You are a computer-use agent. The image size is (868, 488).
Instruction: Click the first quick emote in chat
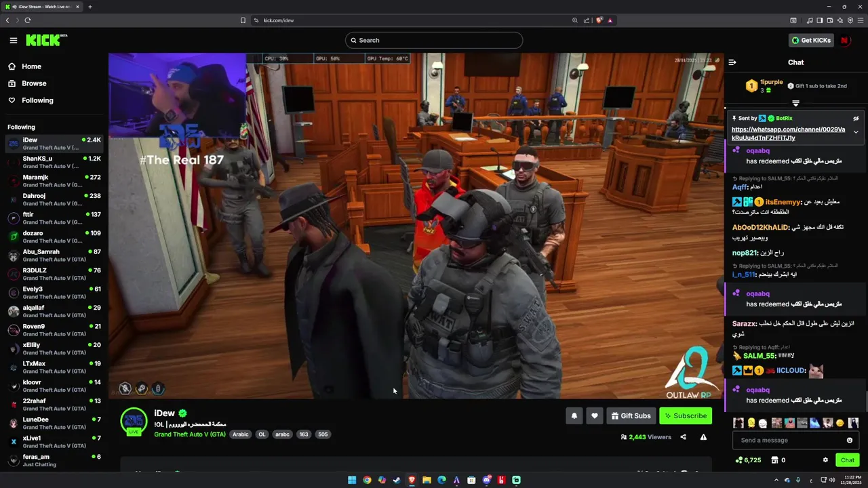point(738,423)
